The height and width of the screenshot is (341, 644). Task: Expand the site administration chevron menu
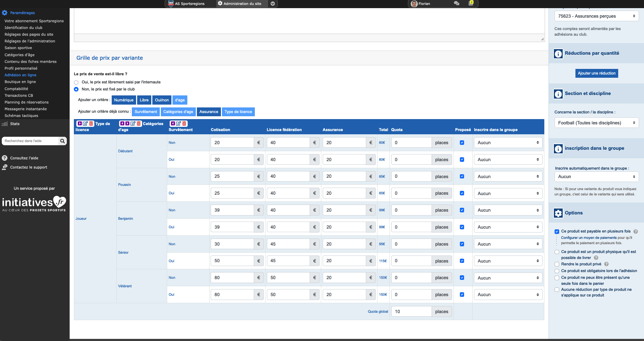click(x=273, y=4)
